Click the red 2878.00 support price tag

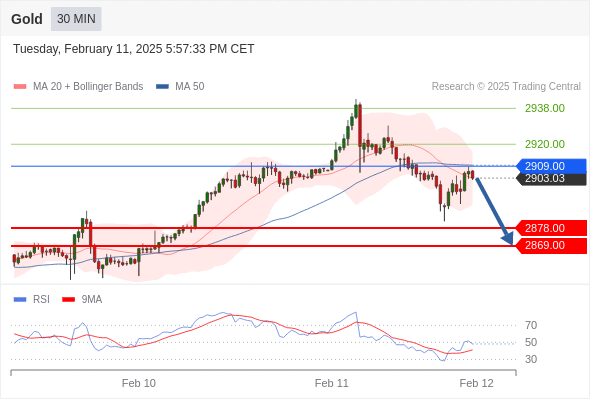tap(551, 228)
